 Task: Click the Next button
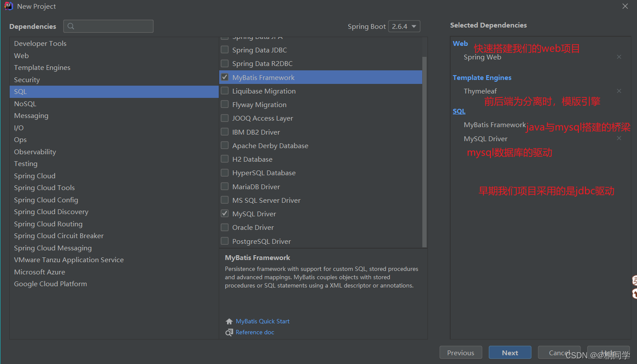tap(510, 353)
